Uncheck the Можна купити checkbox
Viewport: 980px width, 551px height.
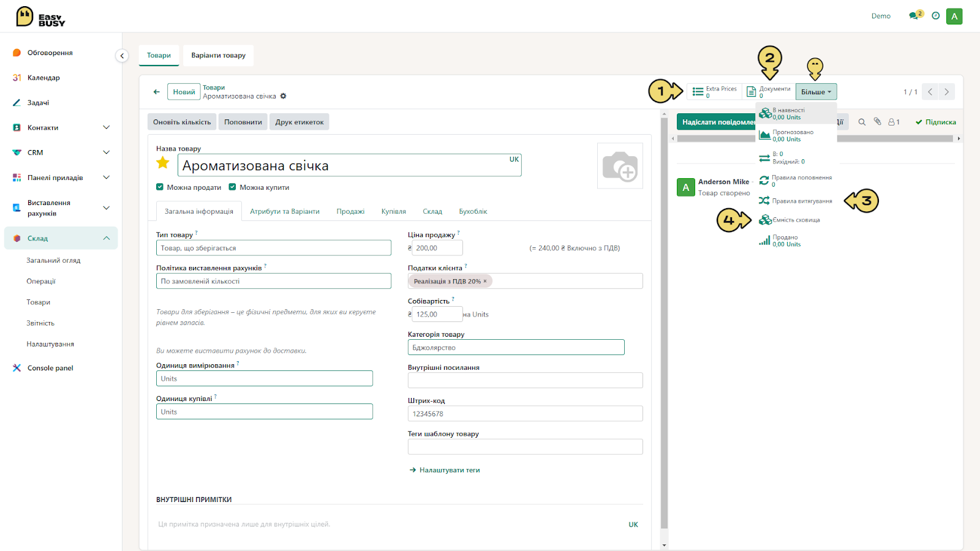tap(232, 187)
